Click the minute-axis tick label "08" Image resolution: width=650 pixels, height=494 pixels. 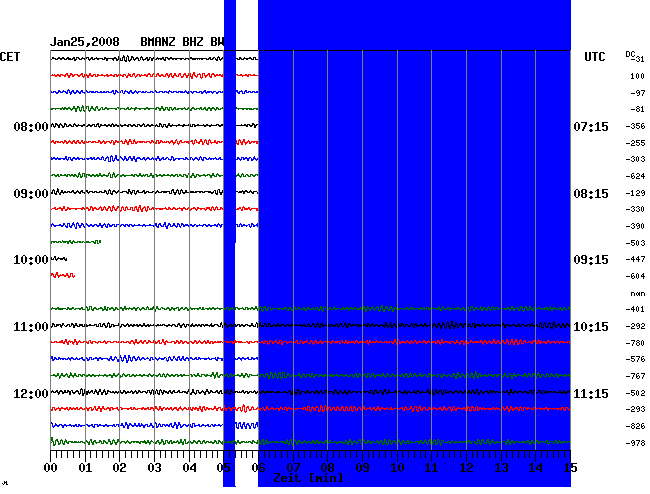[x=327, y=468]
